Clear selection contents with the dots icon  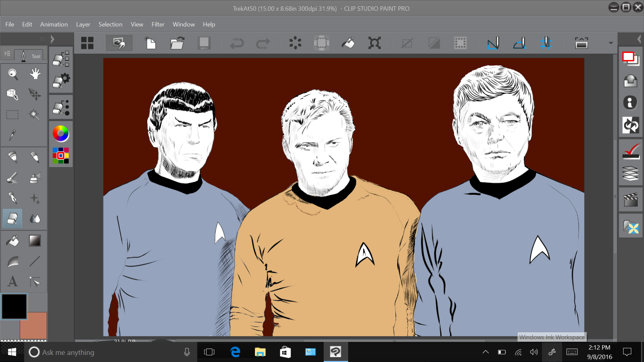[x=295, y=43]
